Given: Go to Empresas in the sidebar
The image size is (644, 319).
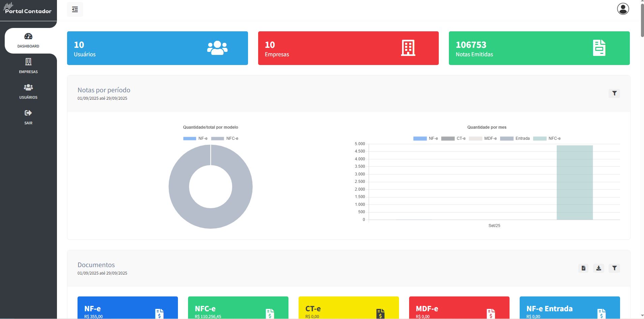Looking at the screenshot, I should coord(28,66).
